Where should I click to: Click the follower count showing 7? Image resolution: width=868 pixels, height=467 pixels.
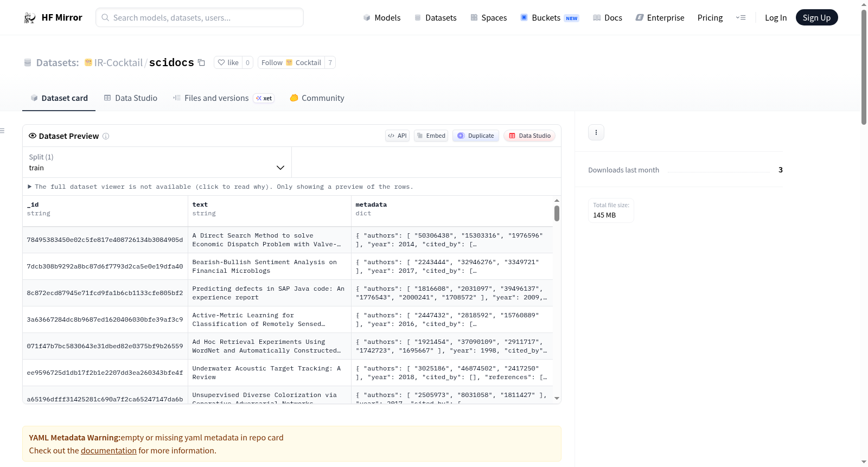point(330,62)
